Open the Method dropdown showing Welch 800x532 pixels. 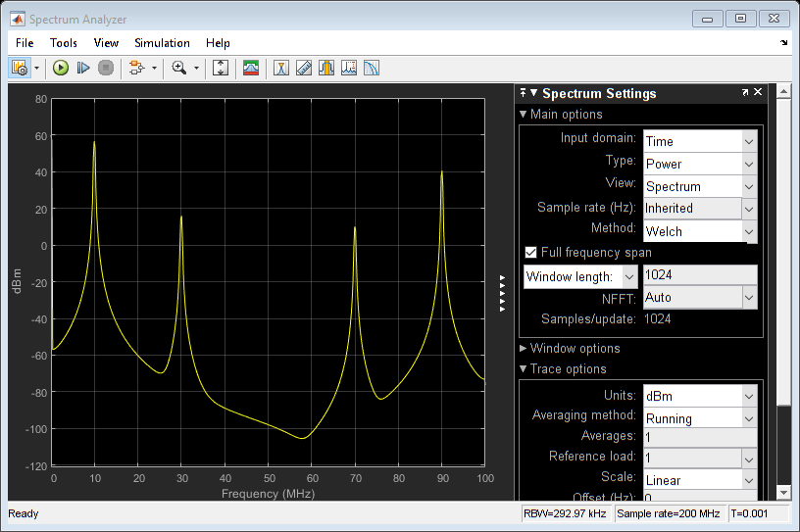click(x=699, y=231)
